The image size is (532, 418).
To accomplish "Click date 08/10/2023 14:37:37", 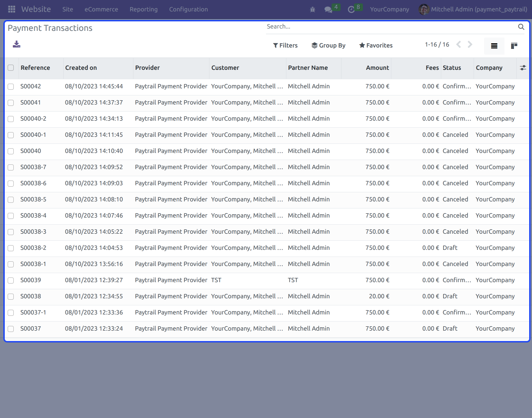I will tap(94, 103).
